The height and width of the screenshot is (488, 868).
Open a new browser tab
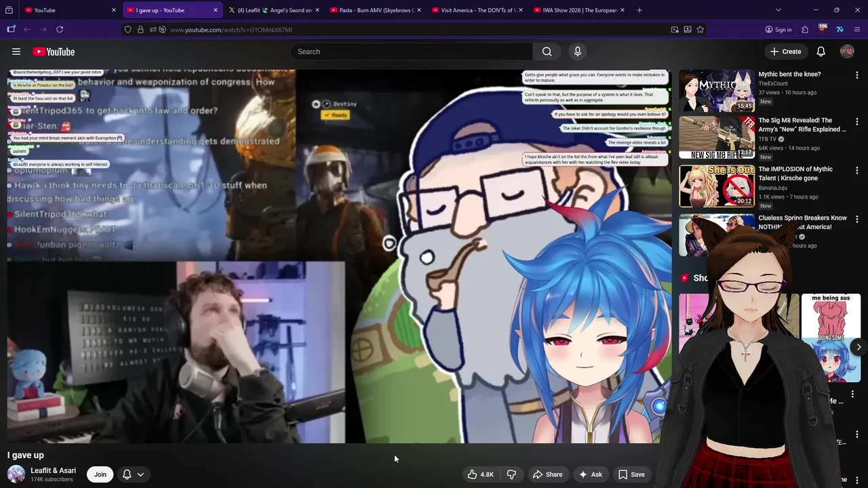pyautogui.click(x=639, y=10)
